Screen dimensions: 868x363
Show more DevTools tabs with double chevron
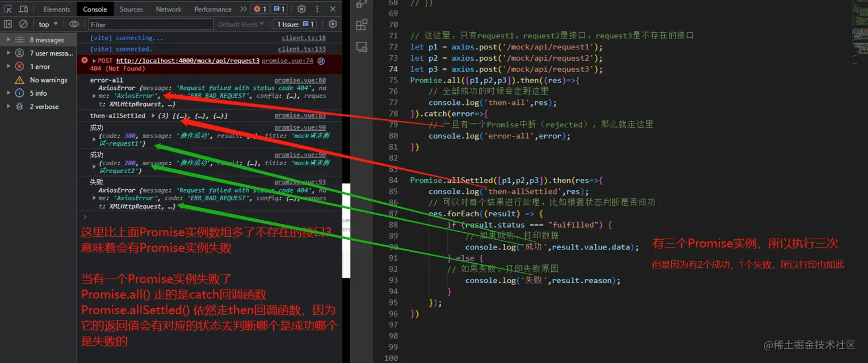[243, 9]
